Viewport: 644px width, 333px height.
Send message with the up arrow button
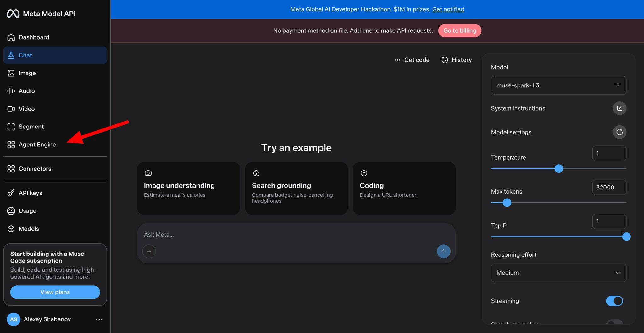(444, 251)
